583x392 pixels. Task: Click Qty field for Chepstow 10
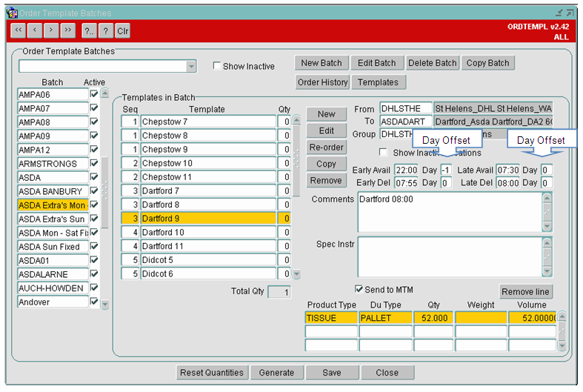[284, 163]
